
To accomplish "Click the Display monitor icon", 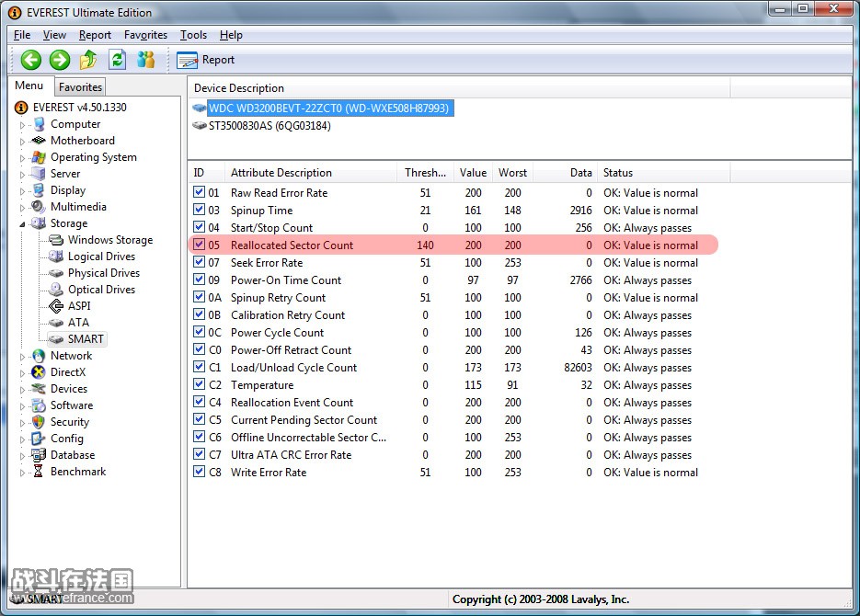I will pos(39,190).
